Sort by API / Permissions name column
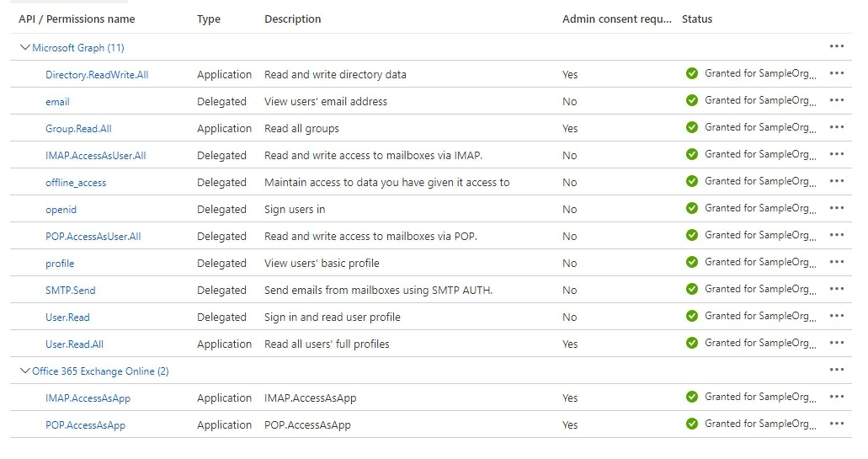The width and height of the screenshot is (868, 459). tap(77, 19)
